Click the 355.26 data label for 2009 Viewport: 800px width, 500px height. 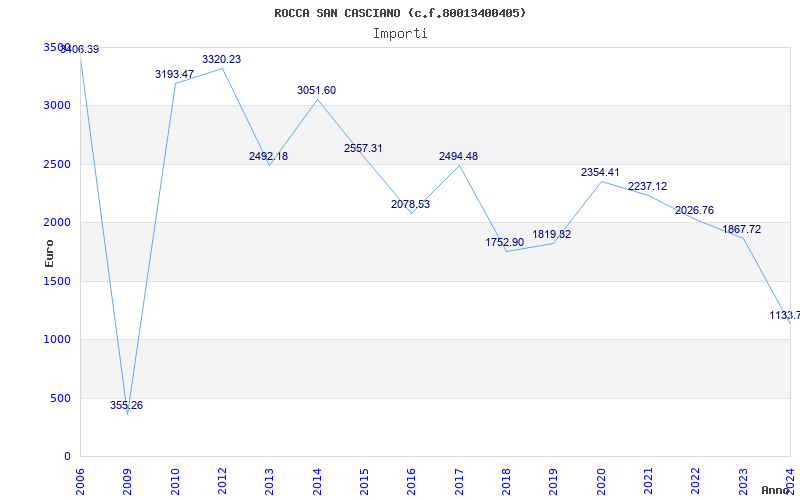[126, 405]
